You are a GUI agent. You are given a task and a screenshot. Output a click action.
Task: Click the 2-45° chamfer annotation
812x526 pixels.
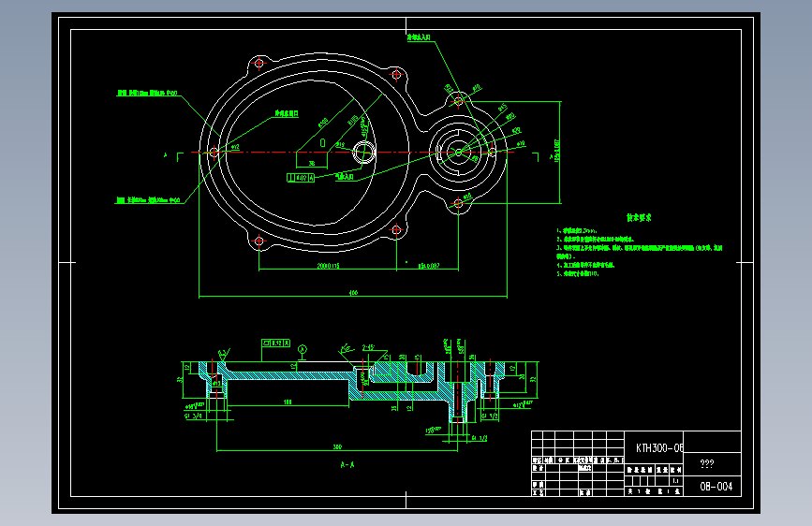click(368, 348)
